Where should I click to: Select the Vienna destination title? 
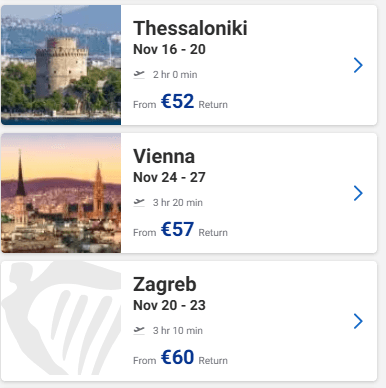164,156
